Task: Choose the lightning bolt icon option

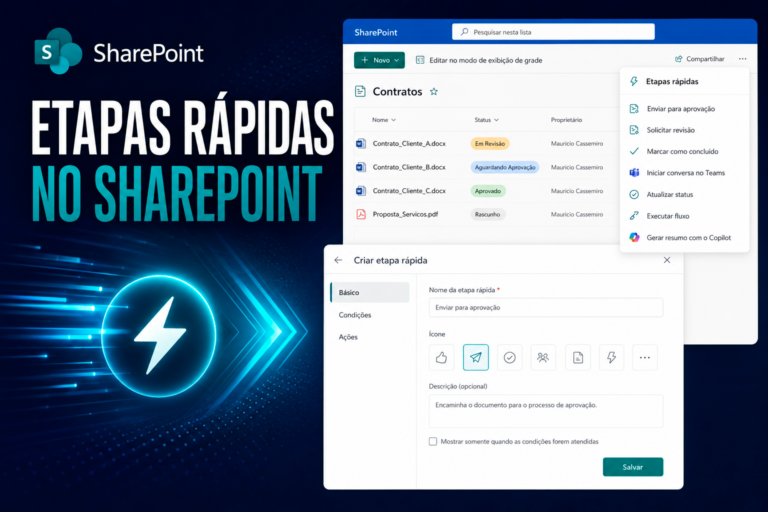Action: click(x=611, y=358)
